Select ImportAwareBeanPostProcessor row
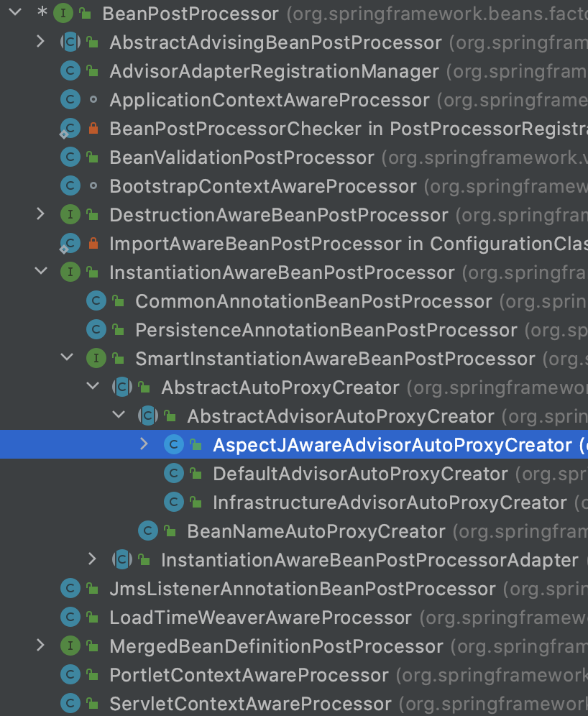 294,244
